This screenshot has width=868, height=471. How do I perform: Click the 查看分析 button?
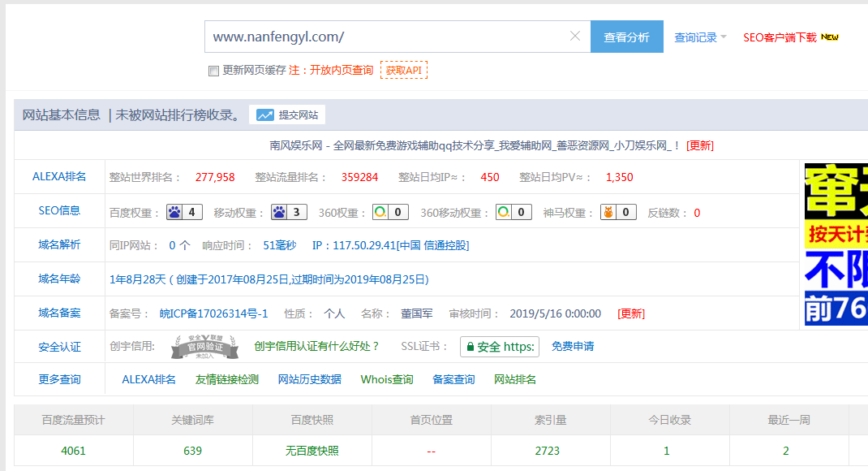626,37
